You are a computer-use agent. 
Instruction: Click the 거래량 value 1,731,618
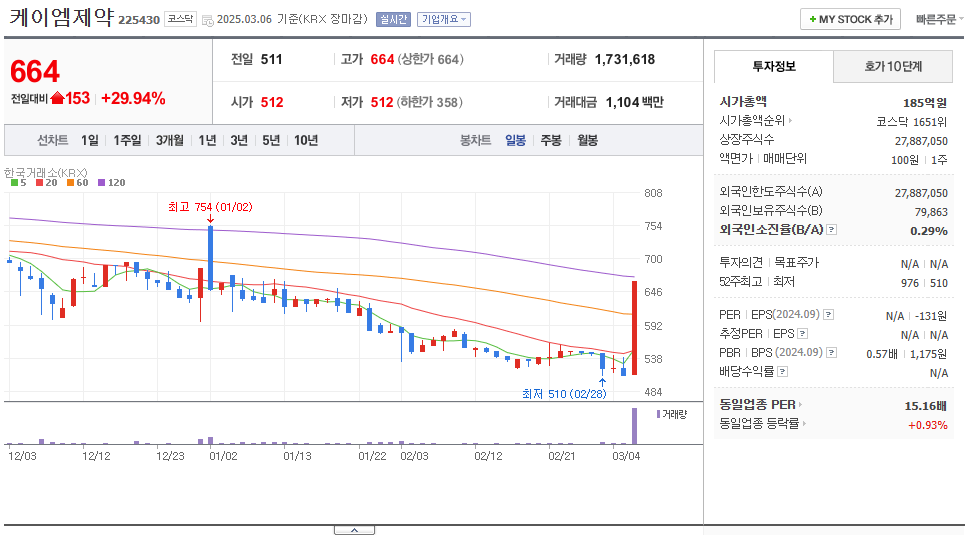(x=625, y=60)
